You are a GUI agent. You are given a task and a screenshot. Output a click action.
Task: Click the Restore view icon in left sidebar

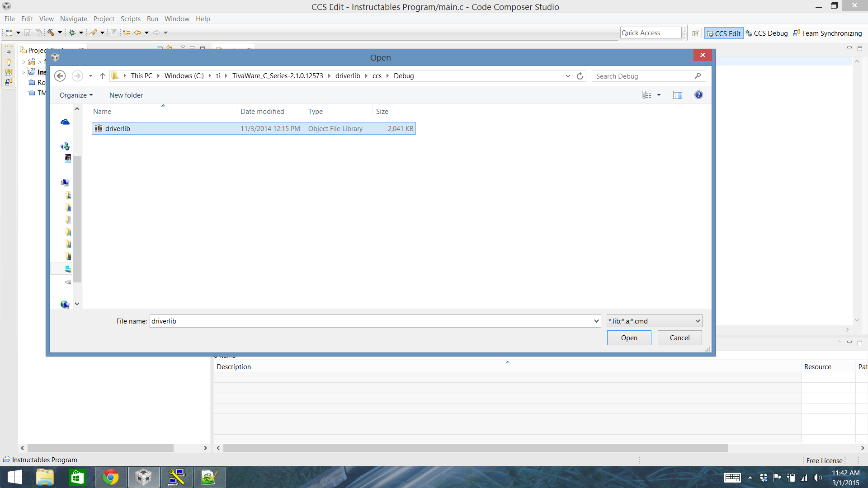9,52
